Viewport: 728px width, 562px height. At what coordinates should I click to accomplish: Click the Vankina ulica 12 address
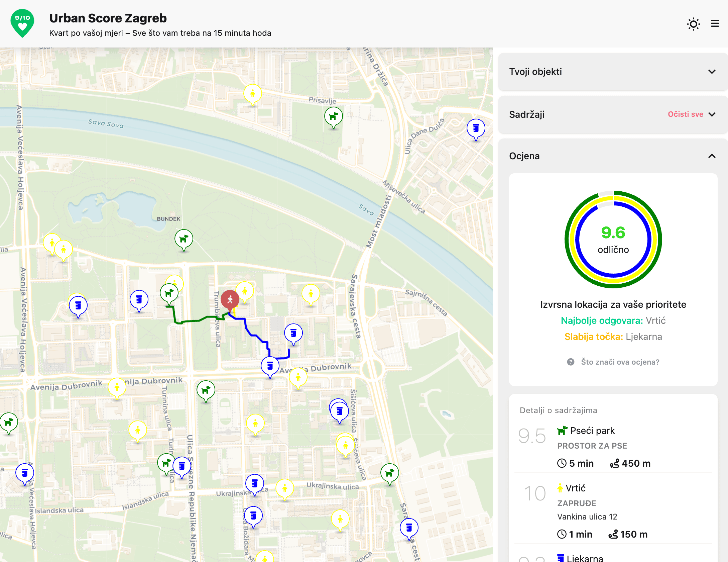click(x=587, y=517)
